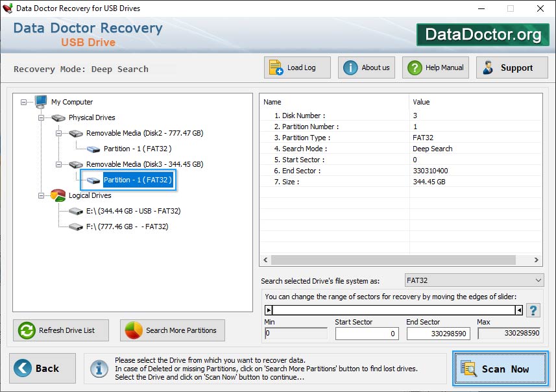The height and width of the screenshot is (392, 556).
Task: Click the About us info icon
Action: [350, 67]
